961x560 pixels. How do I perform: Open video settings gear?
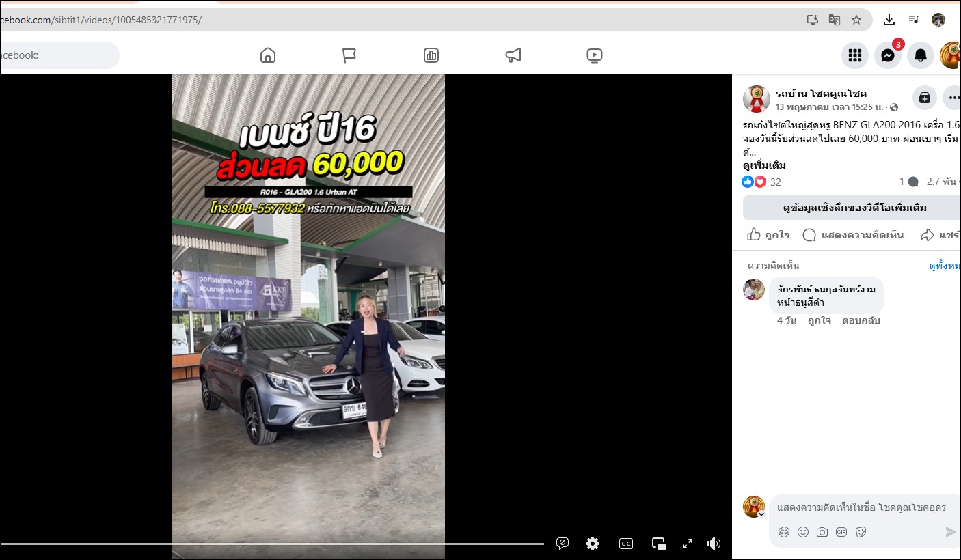(593, 544)
